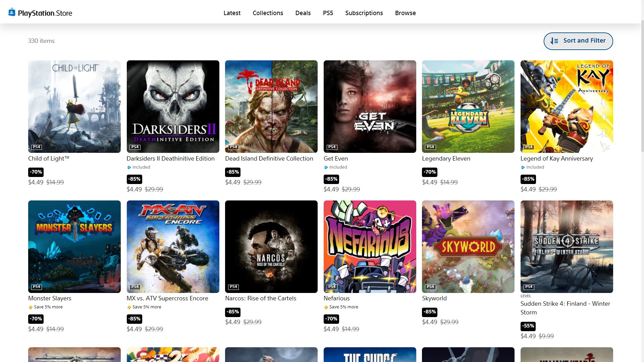644x362 pixels.
Task: Open Child of Light cover thumbnail
Action: point(74,106)
